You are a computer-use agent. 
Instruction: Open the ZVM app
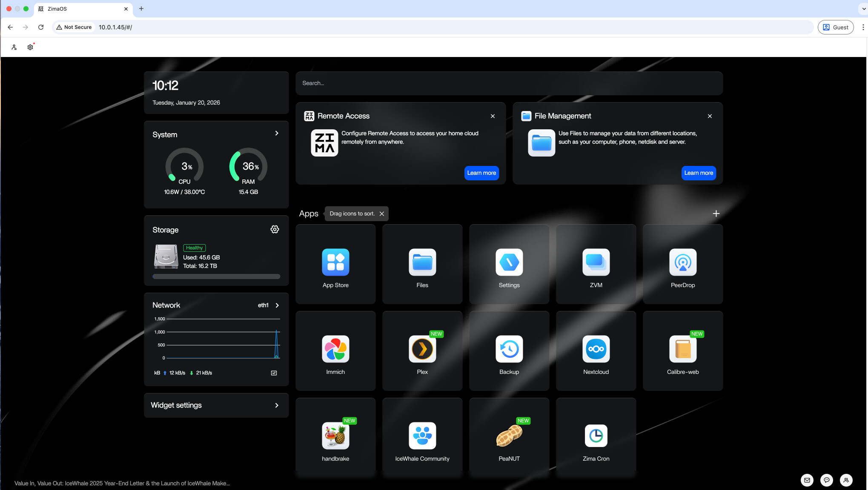(x=596, y=262)
